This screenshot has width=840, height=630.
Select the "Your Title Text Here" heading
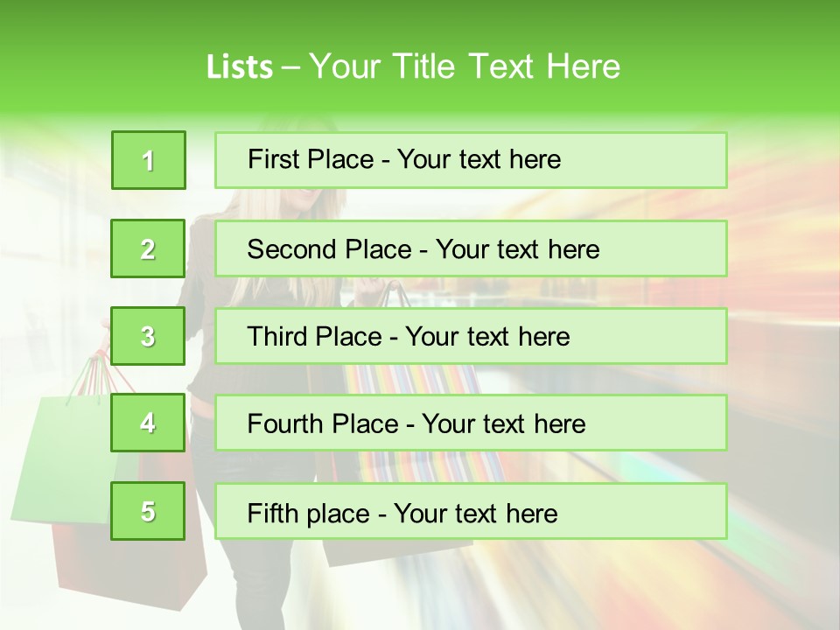465,67
